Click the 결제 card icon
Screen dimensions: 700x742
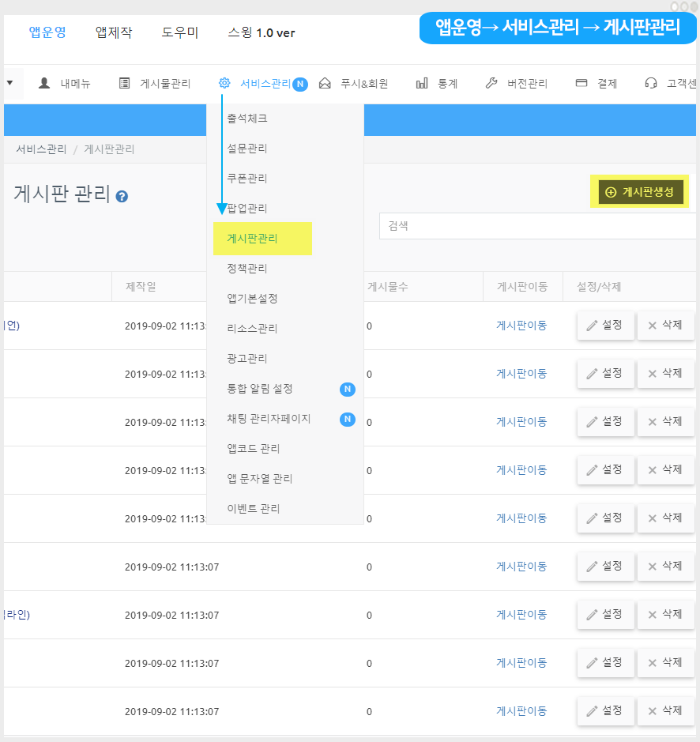pos(581,83)
